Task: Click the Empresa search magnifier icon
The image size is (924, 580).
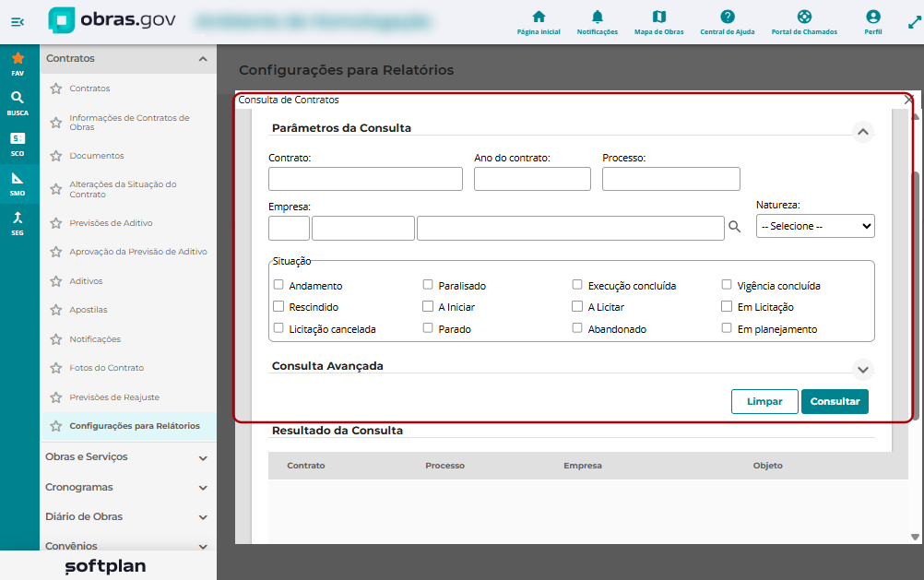Action: [734, 226]
